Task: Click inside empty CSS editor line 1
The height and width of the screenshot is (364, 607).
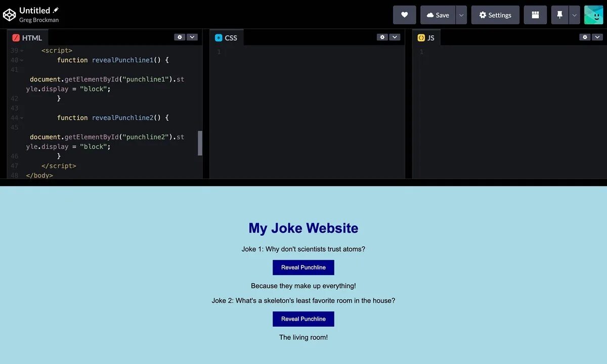Action: click(x=314, y=52)
